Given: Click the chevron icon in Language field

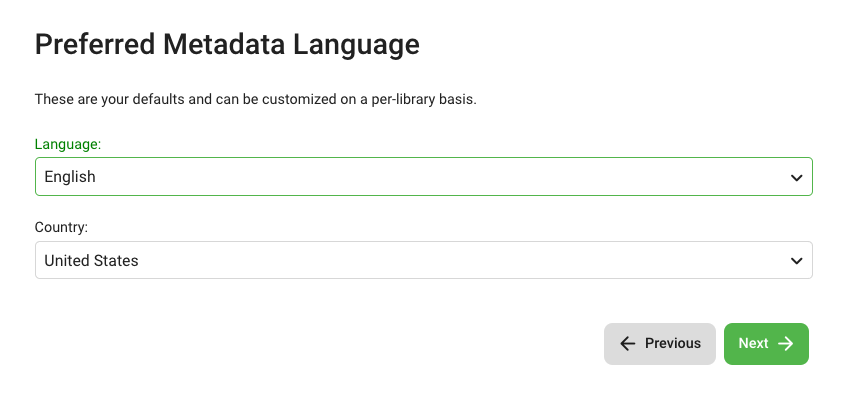Looking at the screenshot, I should (x=796, y=177).
